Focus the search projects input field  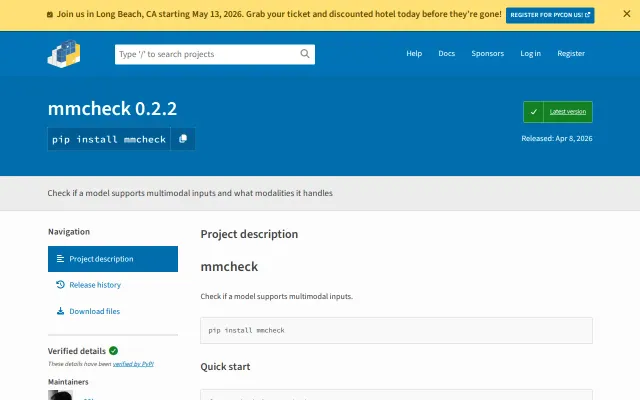[x=215, y=54]
